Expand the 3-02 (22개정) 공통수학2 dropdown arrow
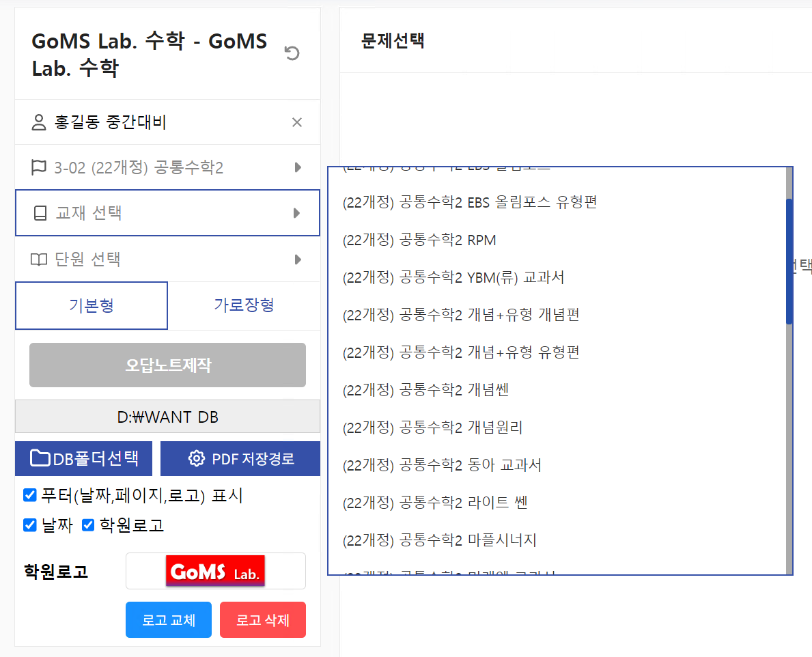812x657 pixels. pyautogui.click(x=298, y=167)
